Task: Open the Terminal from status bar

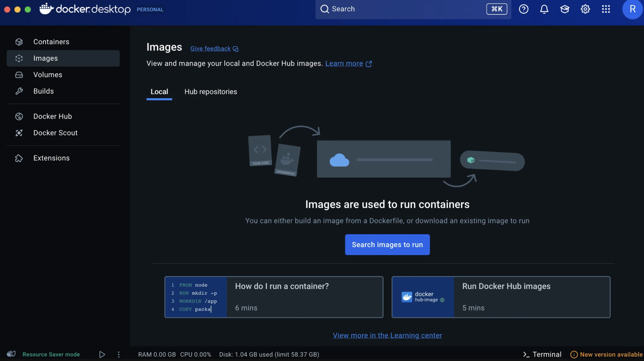Action: (x=542, y=355)
